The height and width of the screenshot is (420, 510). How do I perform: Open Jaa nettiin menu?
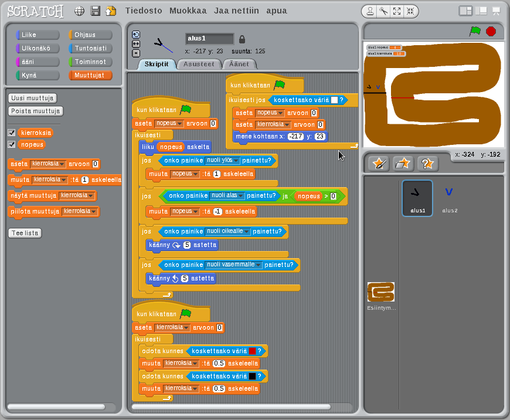236,11
